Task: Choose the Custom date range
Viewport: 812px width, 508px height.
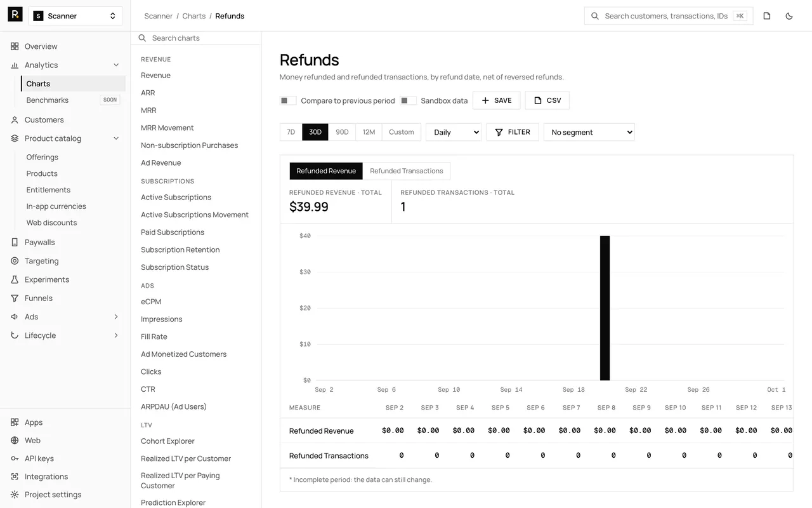Action: (x=402, y=132)
